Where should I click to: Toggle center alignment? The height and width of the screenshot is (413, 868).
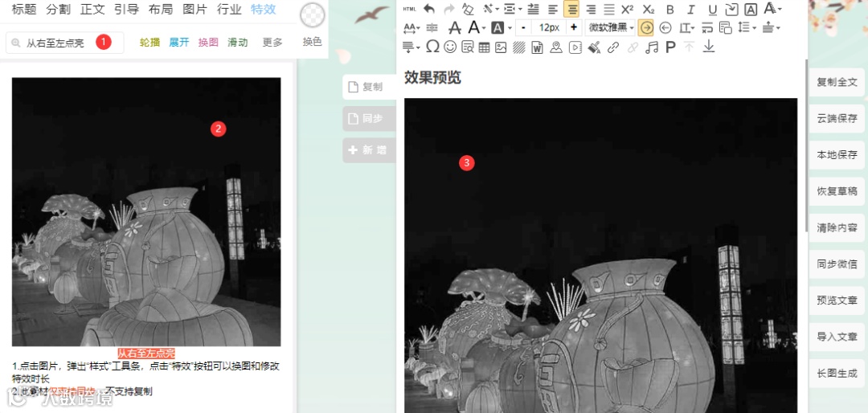pyautogui.click(x=571, y=9)
